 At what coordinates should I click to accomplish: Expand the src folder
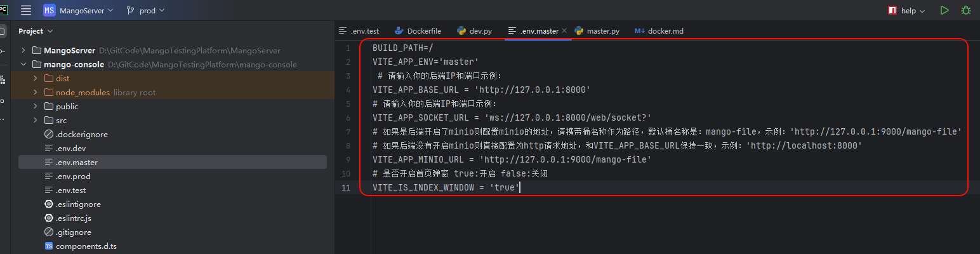[36, 121]
